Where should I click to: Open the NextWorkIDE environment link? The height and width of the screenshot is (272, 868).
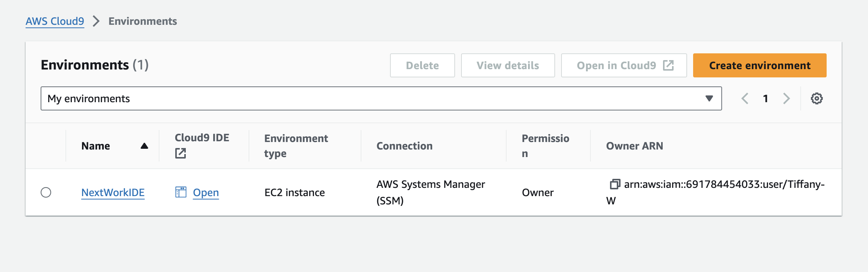[x=113, y=192]
